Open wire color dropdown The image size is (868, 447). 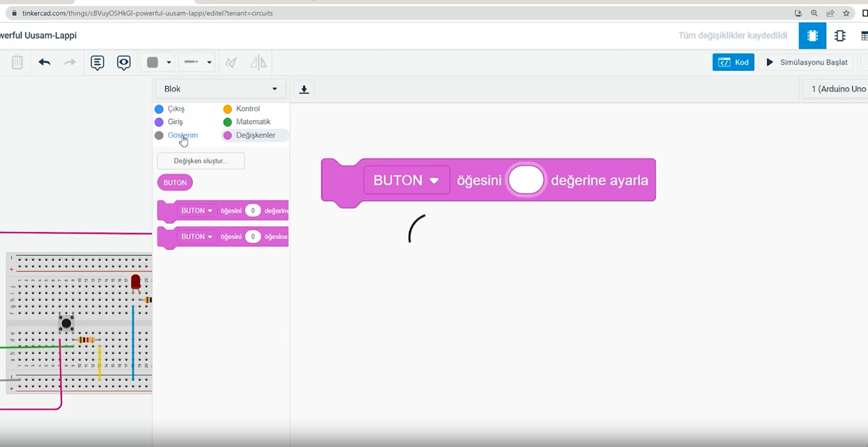click(x=158, y=63)
